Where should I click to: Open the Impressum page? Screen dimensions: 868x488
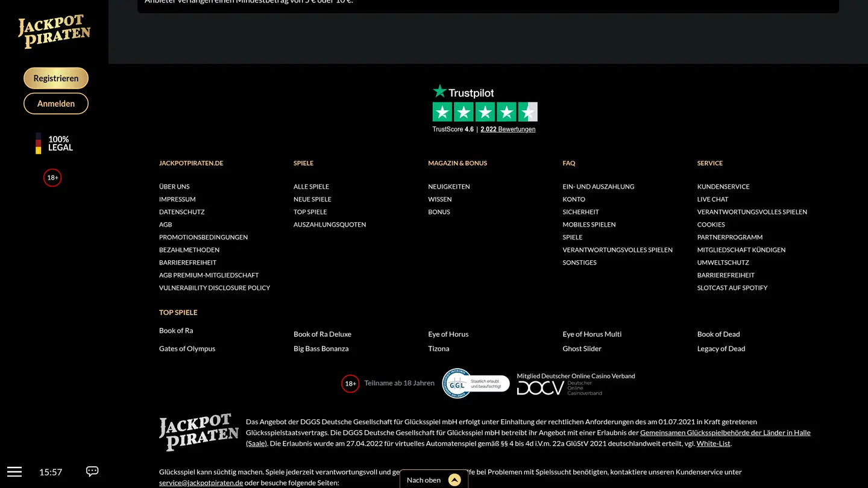pos(177,199)
